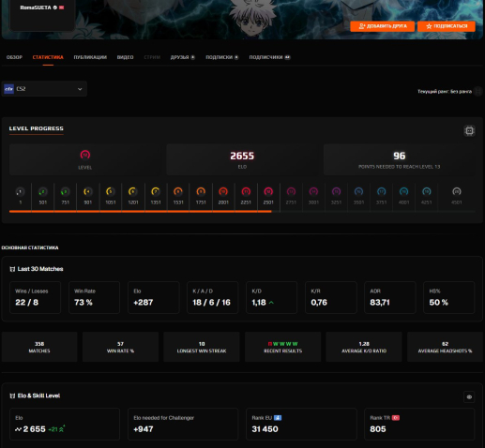485x448 pixels.
Task: Open the ПОДПИСЧИКИ tab
Action: point(269,57)
